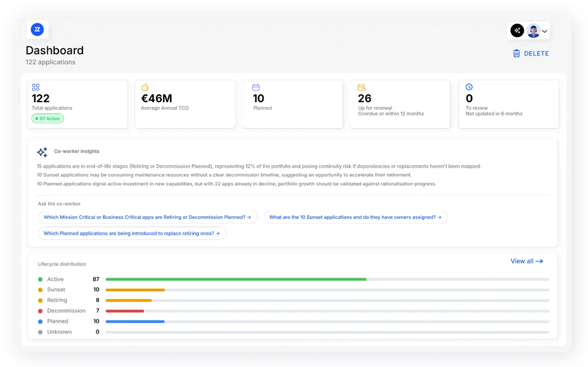Click the blue Planned status dot
588x367 pixels.
click(x=40, y=321)
